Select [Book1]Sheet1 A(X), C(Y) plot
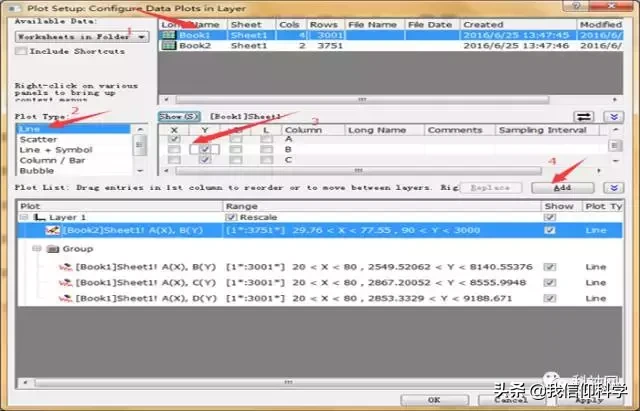 coord(320,282)
